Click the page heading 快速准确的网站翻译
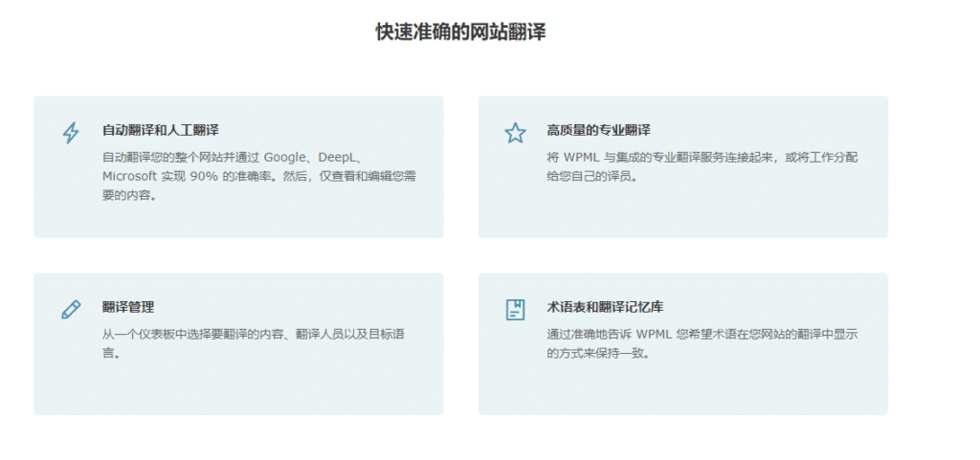The image size is (980, 460). pos(460,32)
